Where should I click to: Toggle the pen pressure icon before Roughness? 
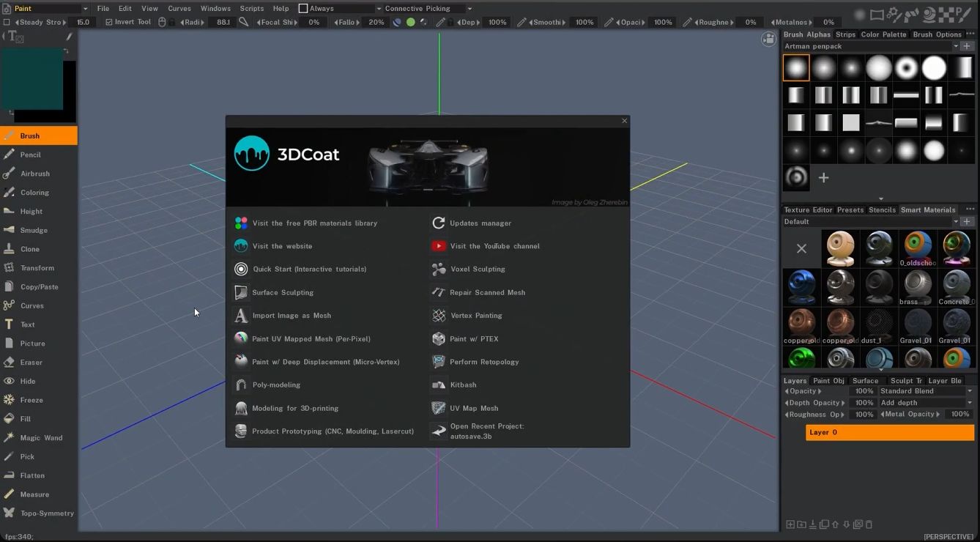click(x=687, y=22)
